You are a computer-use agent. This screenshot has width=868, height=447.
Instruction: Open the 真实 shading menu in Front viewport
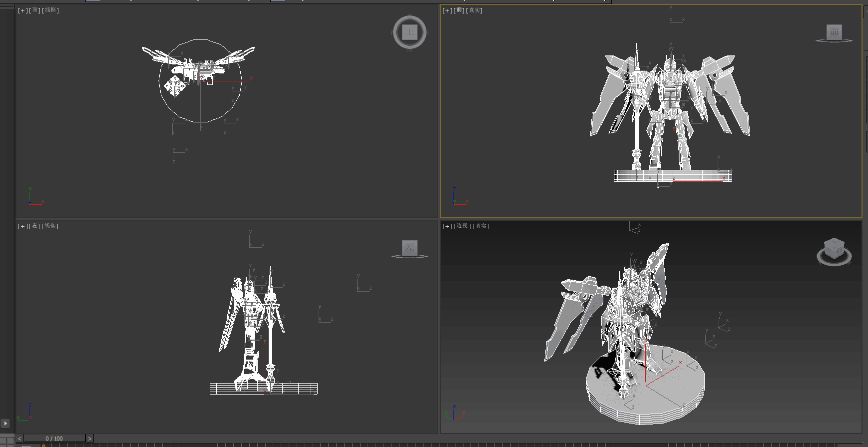click(475, 10)
